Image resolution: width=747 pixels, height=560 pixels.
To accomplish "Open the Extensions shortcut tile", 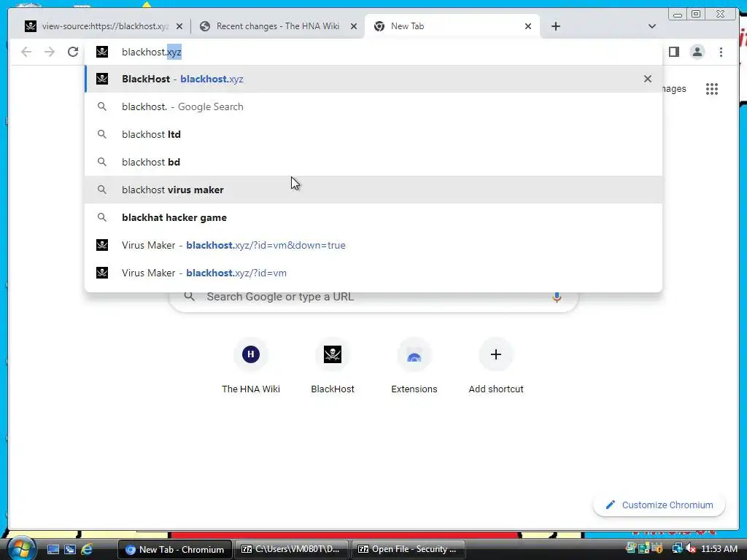I will (x=414, y=366).
